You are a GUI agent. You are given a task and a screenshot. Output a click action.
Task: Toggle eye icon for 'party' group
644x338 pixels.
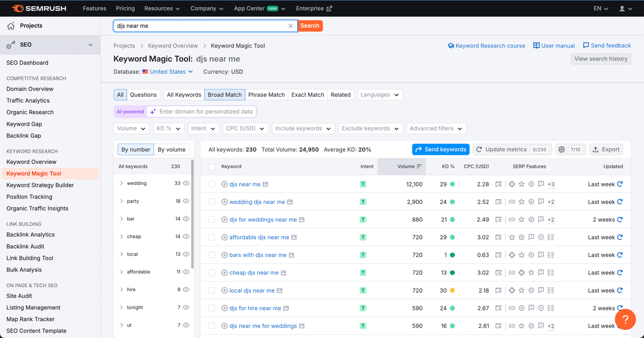tap(186, 201)
